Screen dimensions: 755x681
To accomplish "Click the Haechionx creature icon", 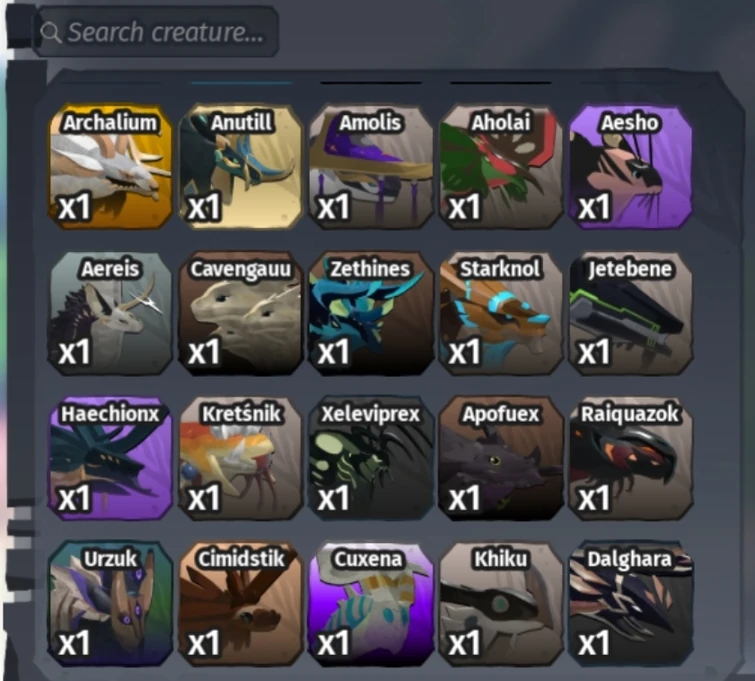I will pyautogui.click(x=111, y=458).
